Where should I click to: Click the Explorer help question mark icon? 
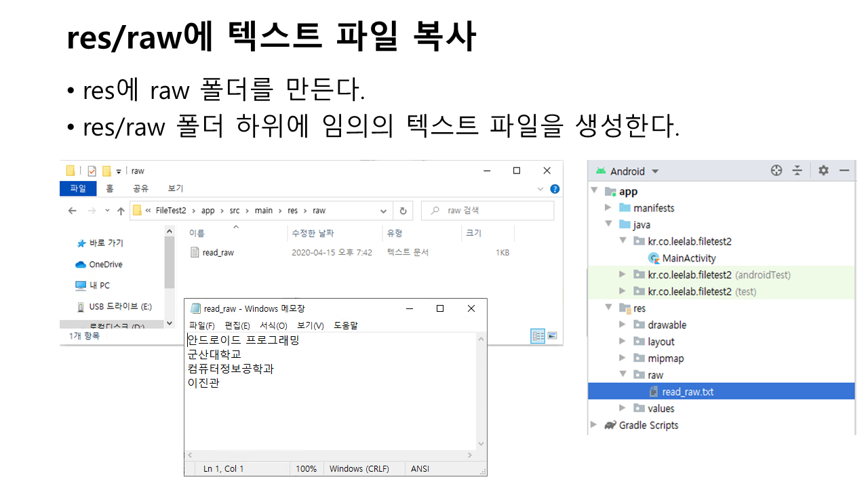(555, 189)
